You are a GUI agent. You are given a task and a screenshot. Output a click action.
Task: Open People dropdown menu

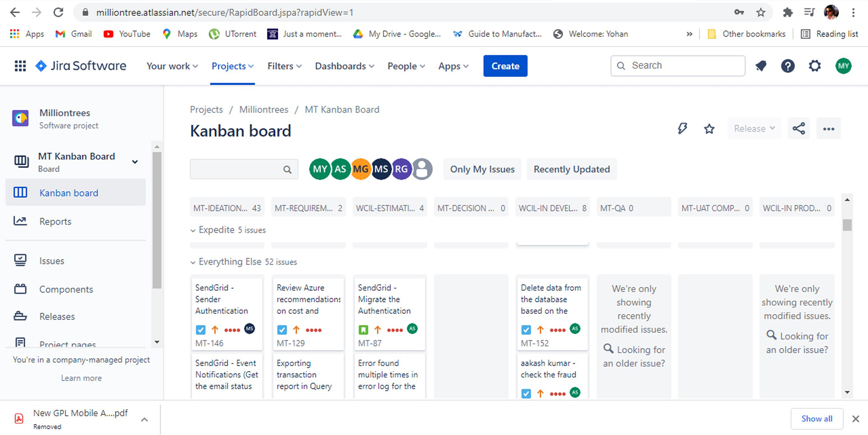[406, 66]
